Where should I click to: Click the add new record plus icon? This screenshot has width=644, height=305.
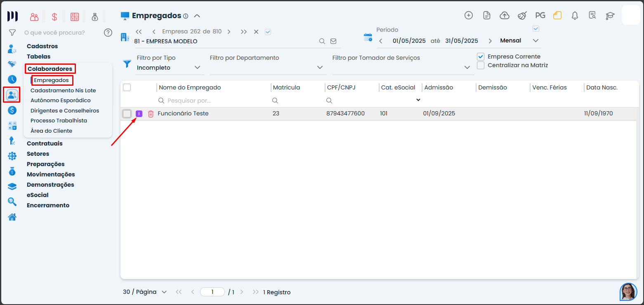click(x=469, y=16)
